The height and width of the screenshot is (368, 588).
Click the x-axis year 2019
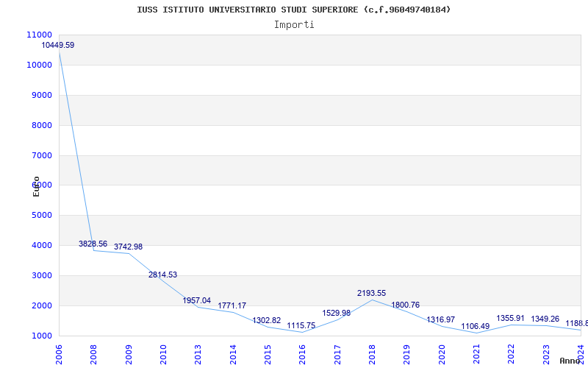[407, 355]
